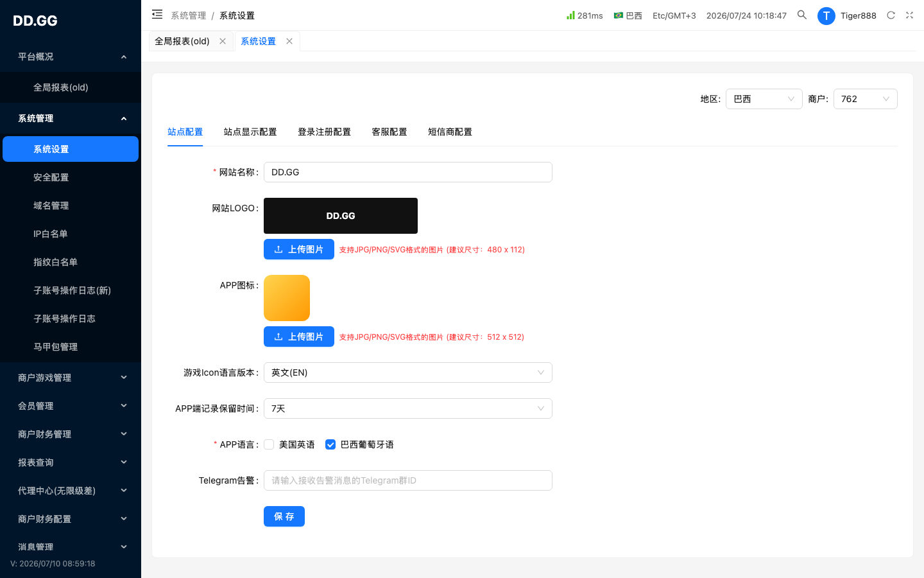Screen dimensions: 924x578
Task: Click the 2026/07/24 10:18:47 clock
Action: pos(746,15)
